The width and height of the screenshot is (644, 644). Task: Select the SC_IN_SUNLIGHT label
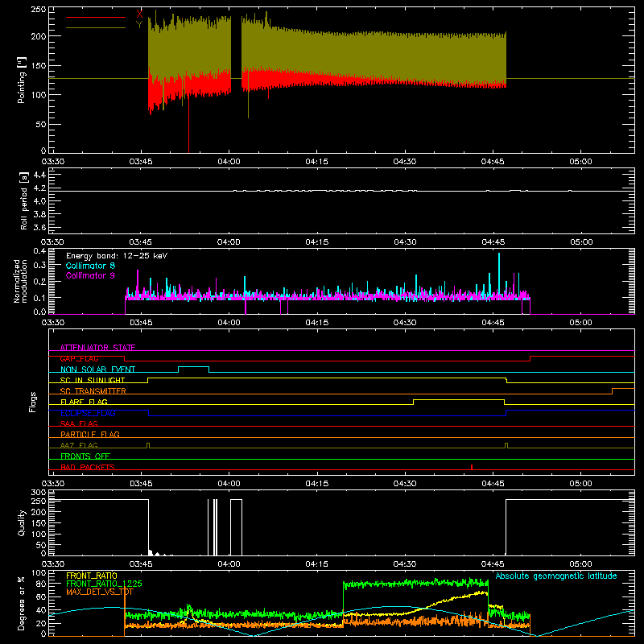(93, 380)
